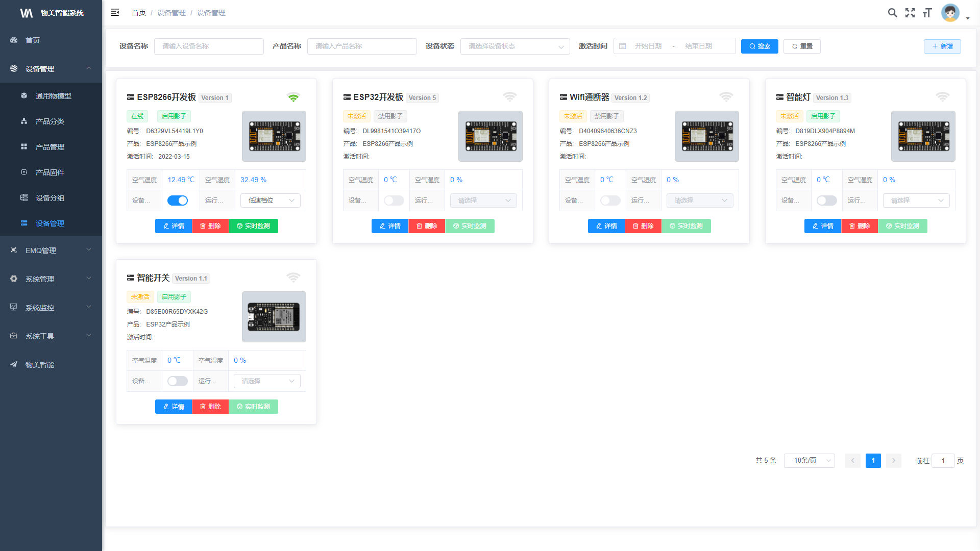Open the font size adjustment icon
980x551 pixels.
point(927,13)
